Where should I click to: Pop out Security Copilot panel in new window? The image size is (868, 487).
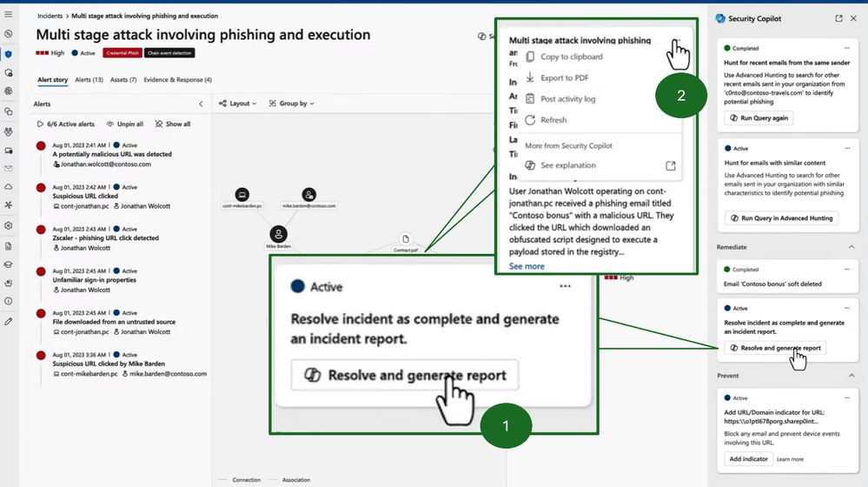(x=838, y=18)
